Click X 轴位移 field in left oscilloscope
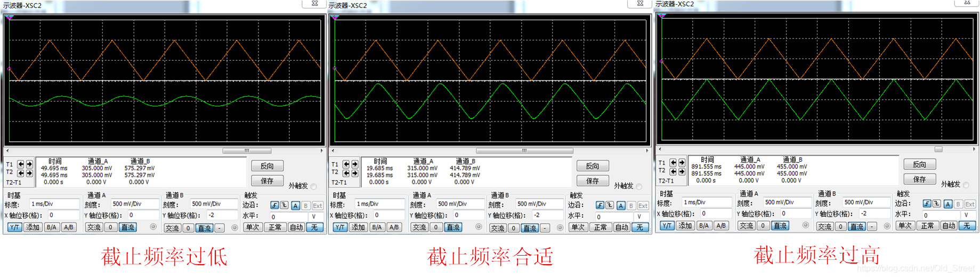980x278 pixels. [63, 215]
